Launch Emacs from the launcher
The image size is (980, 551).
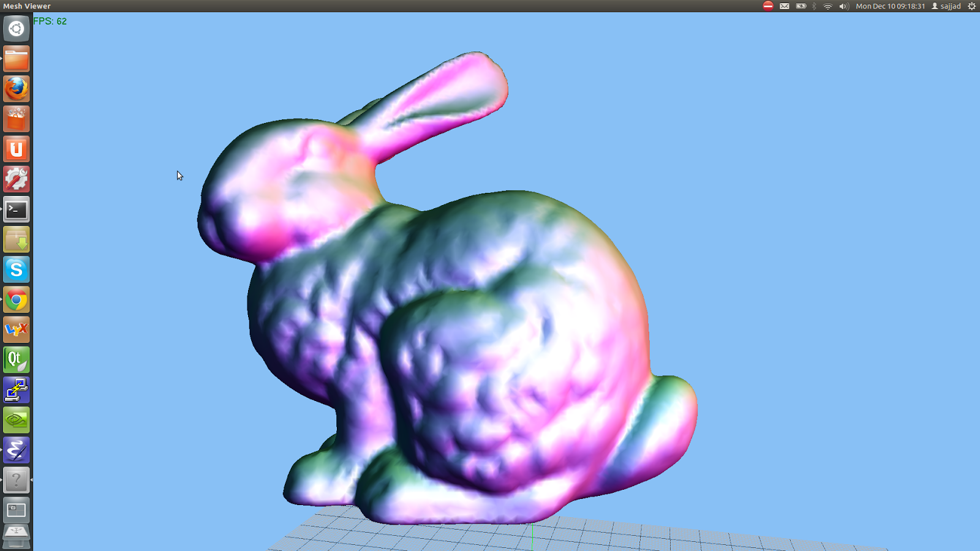point(16,449)
